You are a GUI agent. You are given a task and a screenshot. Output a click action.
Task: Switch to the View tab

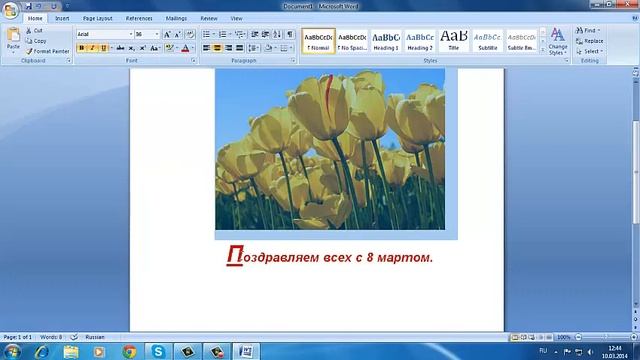pyautogui.click(x=236, y=18)
